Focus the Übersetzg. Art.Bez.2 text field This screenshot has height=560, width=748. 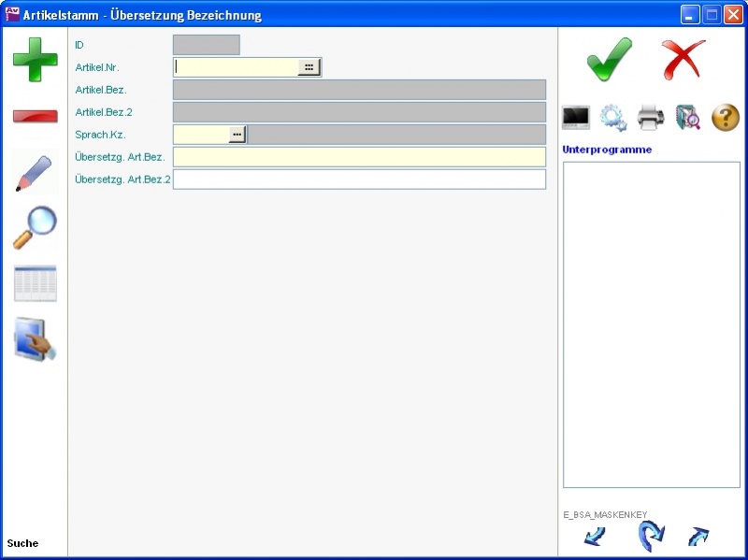359,179
